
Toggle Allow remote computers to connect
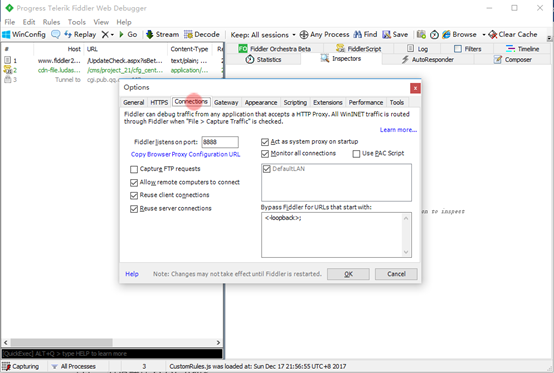click(134, 183)
